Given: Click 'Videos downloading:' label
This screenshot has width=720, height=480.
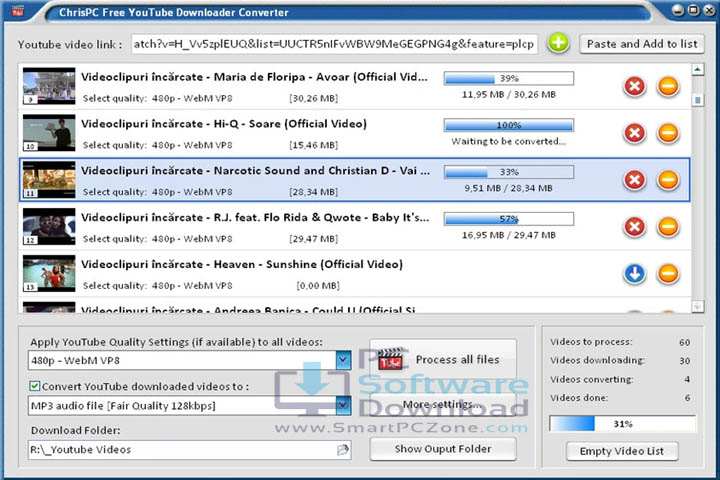Looking at the screenshot, I should tap(597, 360).
